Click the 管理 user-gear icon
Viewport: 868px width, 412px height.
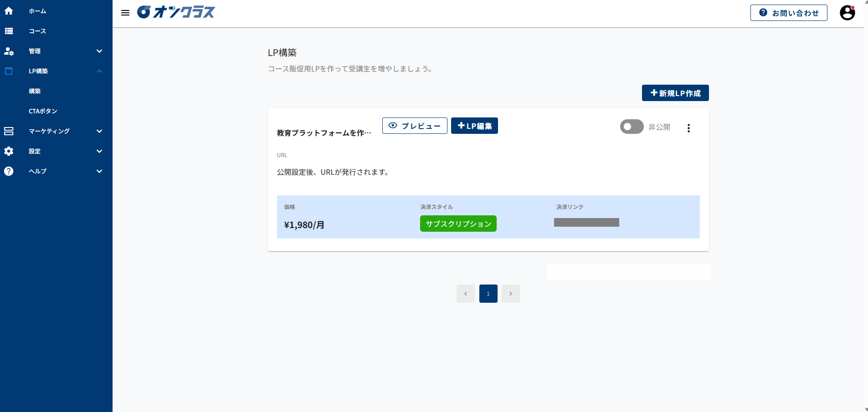point(9,51)
